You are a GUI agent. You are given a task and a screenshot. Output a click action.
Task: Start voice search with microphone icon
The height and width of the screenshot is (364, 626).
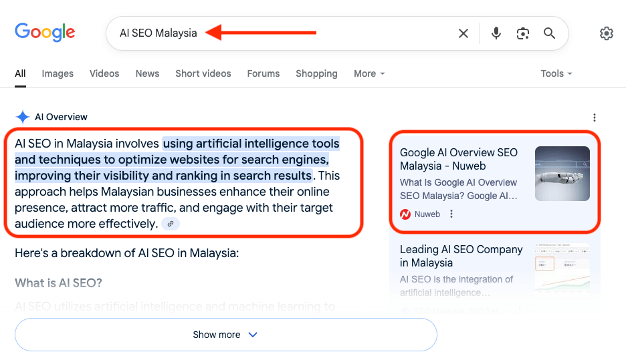(x=496, y=33)
